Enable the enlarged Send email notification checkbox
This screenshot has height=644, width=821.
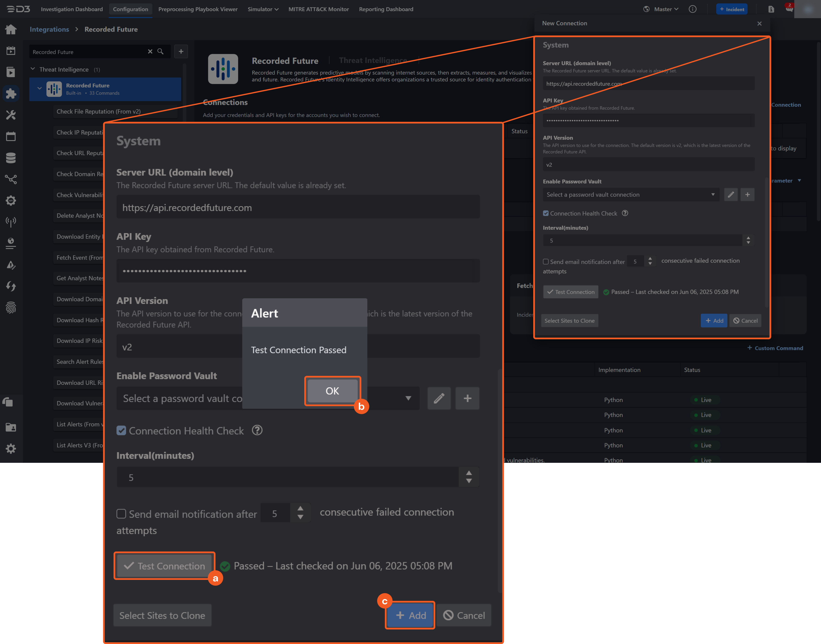tap(121, 514)
